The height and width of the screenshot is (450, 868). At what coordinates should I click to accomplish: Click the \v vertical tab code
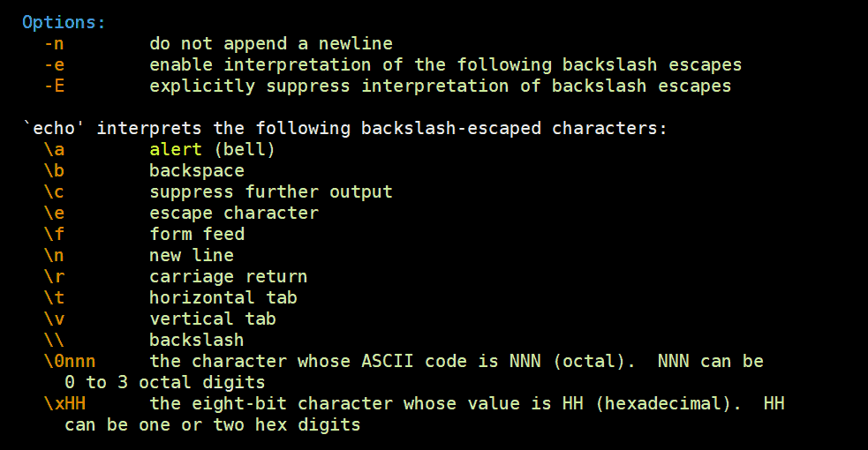coord(54,319)
